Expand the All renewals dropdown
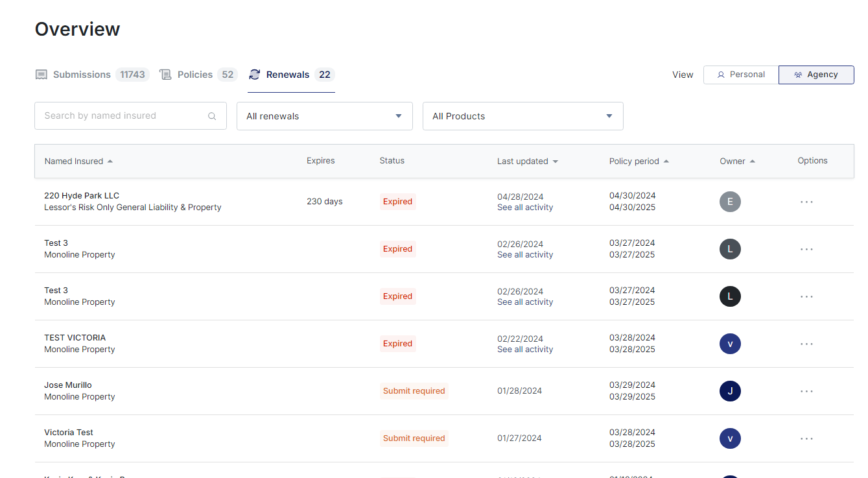The image size is (868, 478). 324,116
